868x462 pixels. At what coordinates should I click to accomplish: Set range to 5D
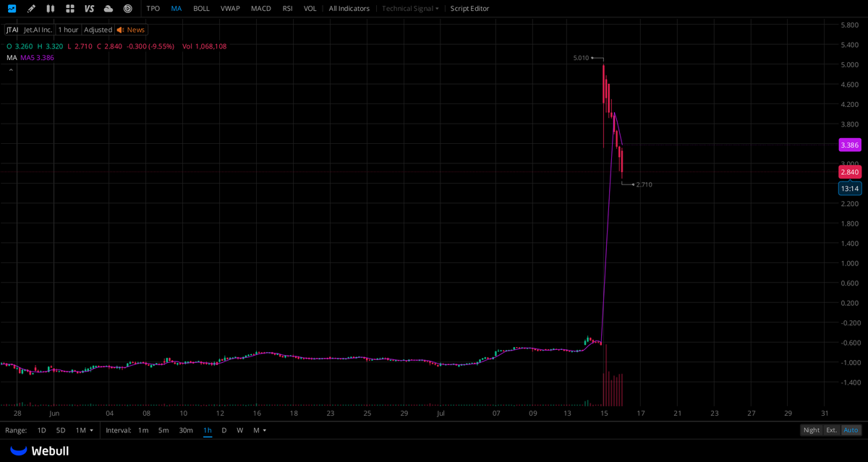click(x=61, y=430)
